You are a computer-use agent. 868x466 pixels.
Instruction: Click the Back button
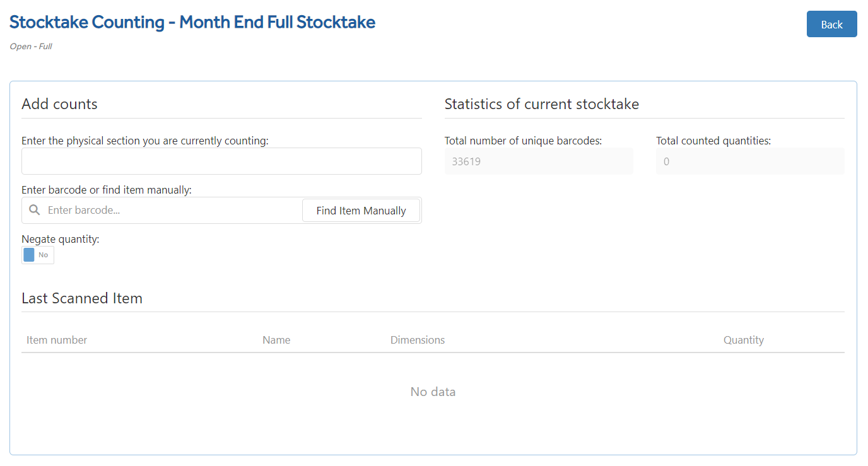tap(831, 24)
